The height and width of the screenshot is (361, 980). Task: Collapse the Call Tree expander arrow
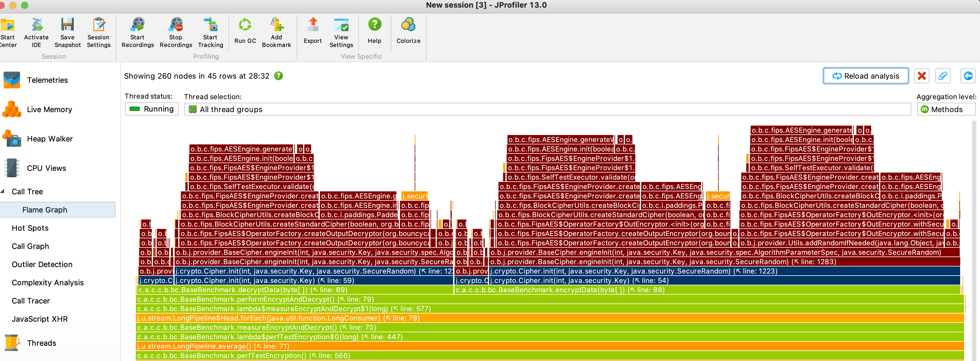[3, 192]
